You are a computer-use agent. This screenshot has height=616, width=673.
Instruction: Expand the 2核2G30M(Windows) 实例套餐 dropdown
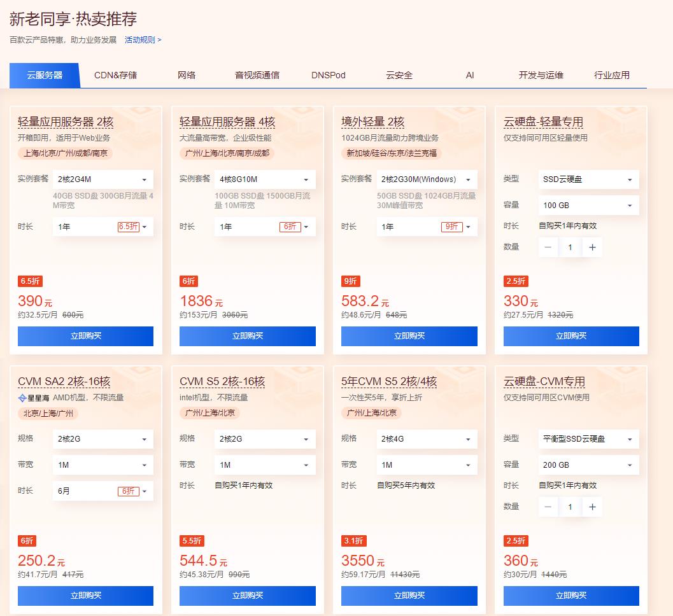coord(427,179)
